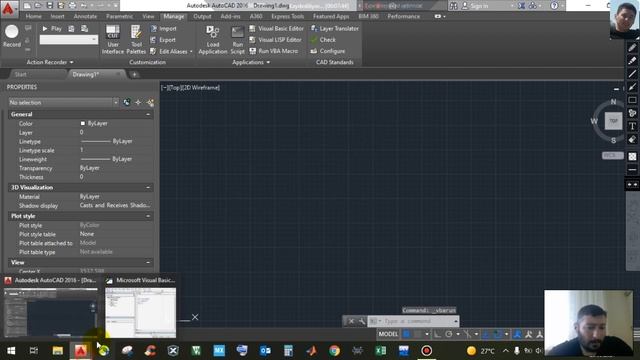Collapse the Plot style section
The image size is (640, 360).
pos(148,216)
